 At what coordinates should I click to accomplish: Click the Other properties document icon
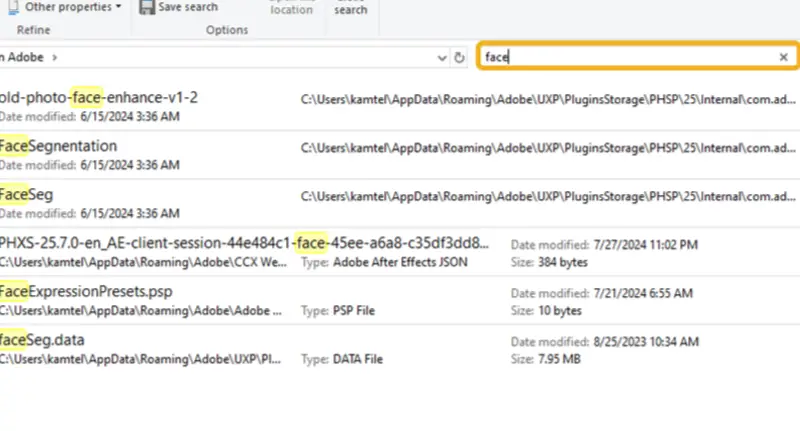pyautogui.click(x=14, y=7)
